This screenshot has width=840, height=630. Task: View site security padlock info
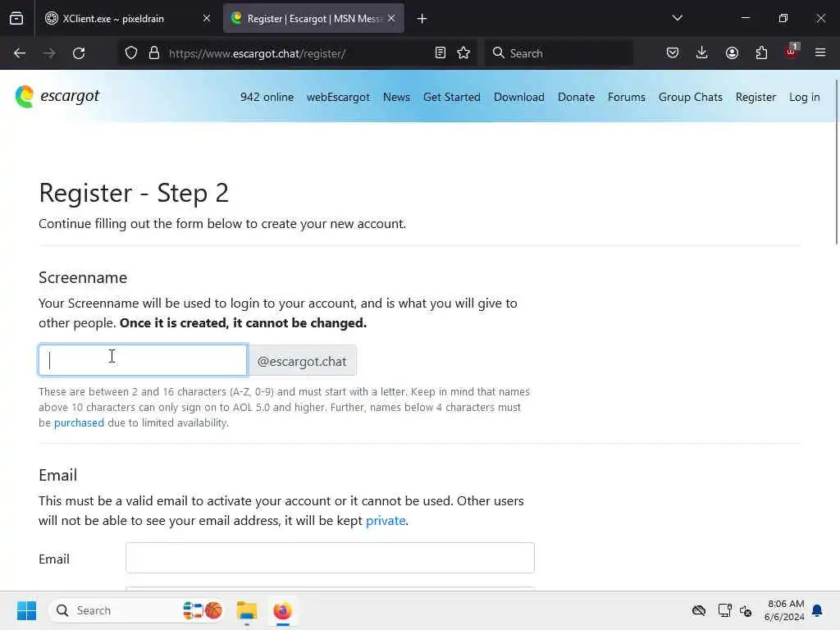[x=154, y=53]
